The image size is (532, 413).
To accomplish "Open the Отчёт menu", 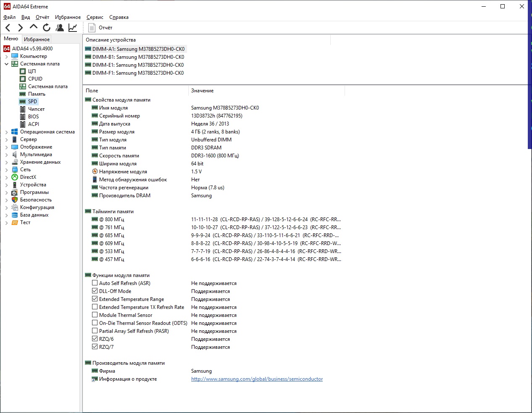I will [x=42, y=17].
